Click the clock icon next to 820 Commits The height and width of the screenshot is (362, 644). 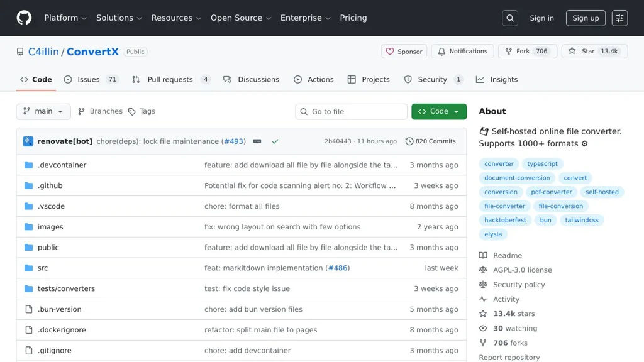pos(410,141)
